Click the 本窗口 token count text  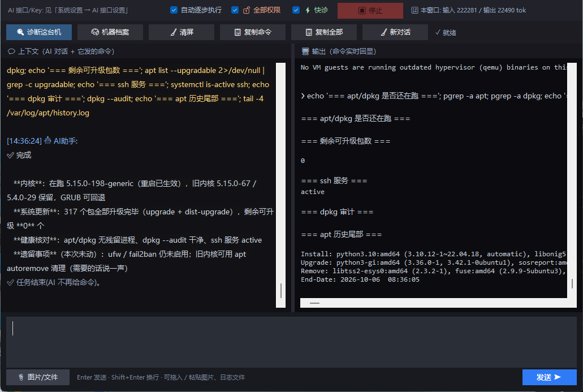click(473, 10)
